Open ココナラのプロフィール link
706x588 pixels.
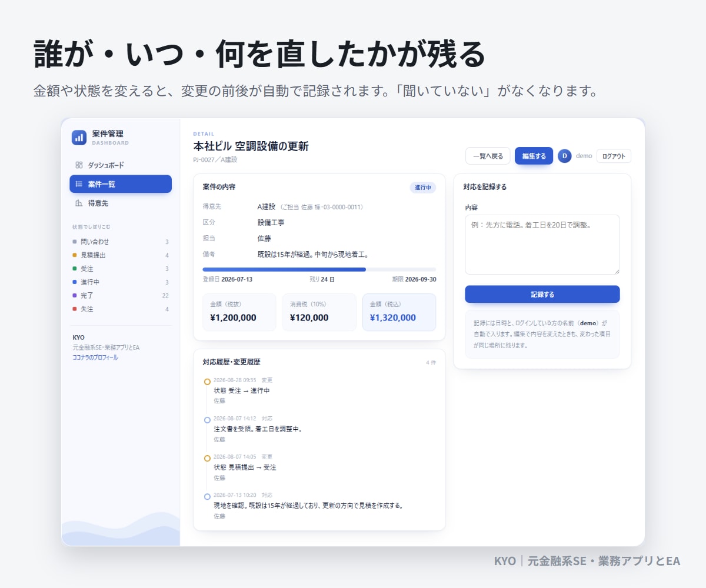point(95,357)
